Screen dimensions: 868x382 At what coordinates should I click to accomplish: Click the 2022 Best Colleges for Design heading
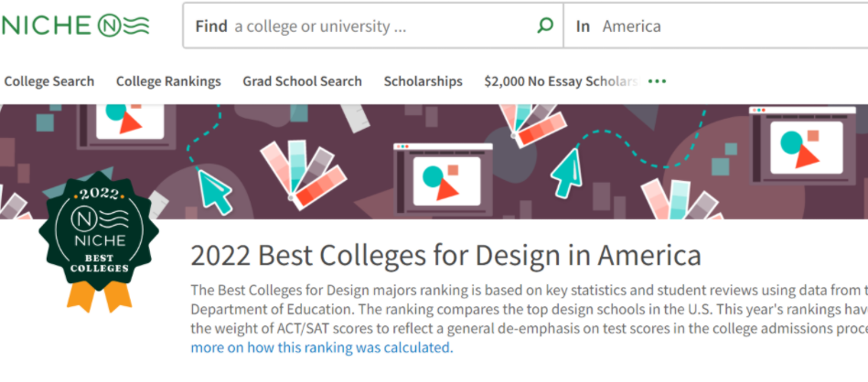445,254
